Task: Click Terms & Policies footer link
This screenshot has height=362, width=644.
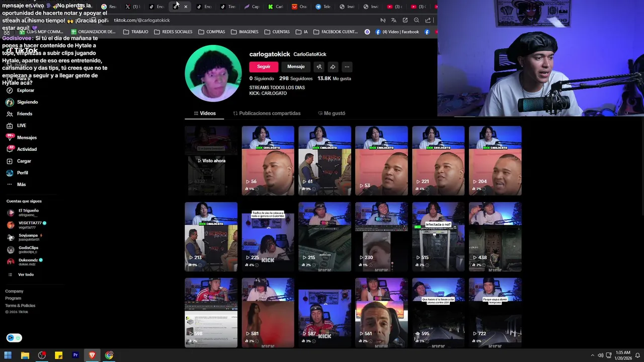Action: 20,306
